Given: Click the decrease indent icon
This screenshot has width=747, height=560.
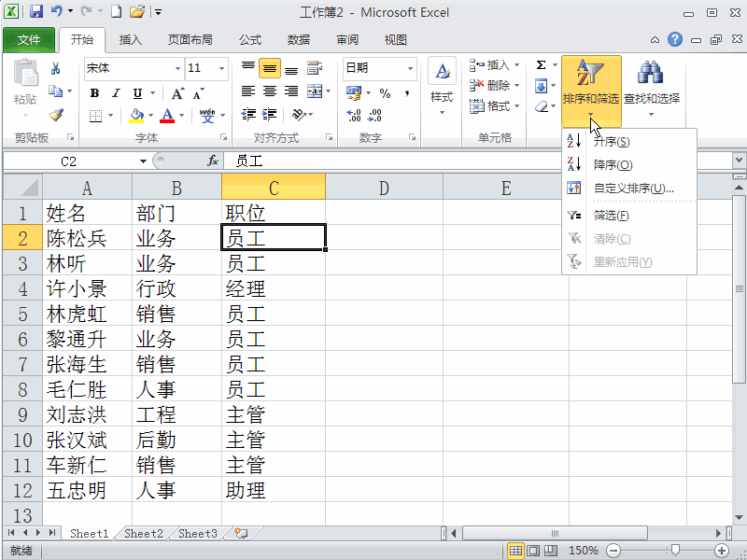Looking at the screenshot, I should pos(248,114).
